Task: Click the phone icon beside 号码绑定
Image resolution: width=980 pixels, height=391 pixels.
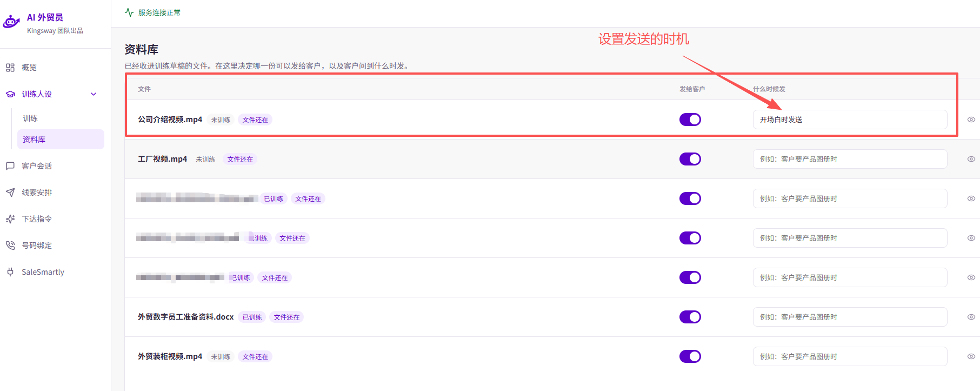Action: tap(10, 246)
